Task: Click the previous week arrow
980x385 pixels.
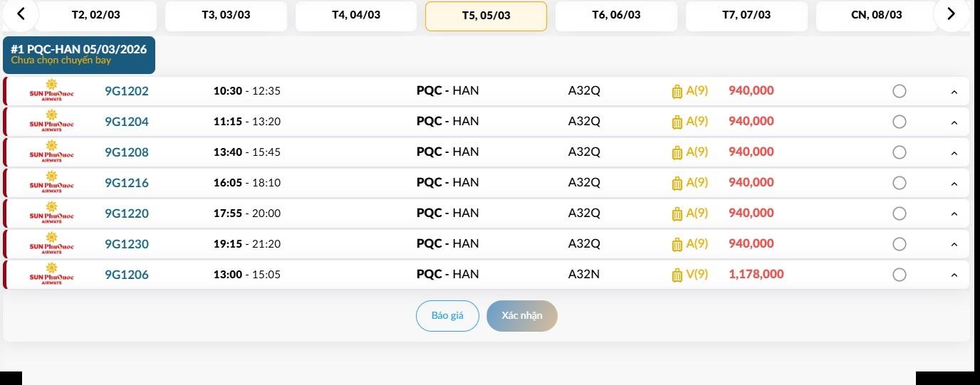Action: point(21,14)
